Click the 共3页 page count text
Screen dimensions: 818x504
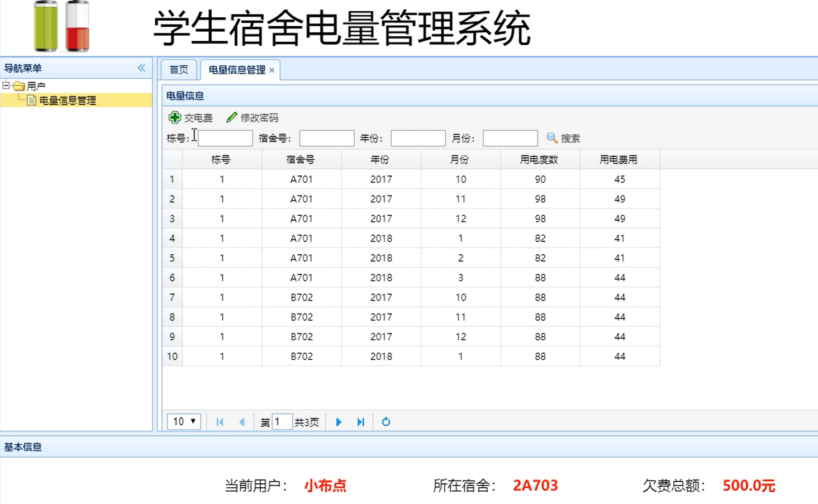[x=307, y=422]
